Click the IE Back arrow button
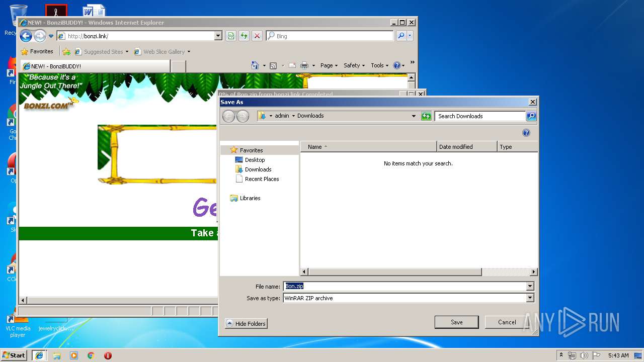 pyautogui.click(x=26, y=36)
